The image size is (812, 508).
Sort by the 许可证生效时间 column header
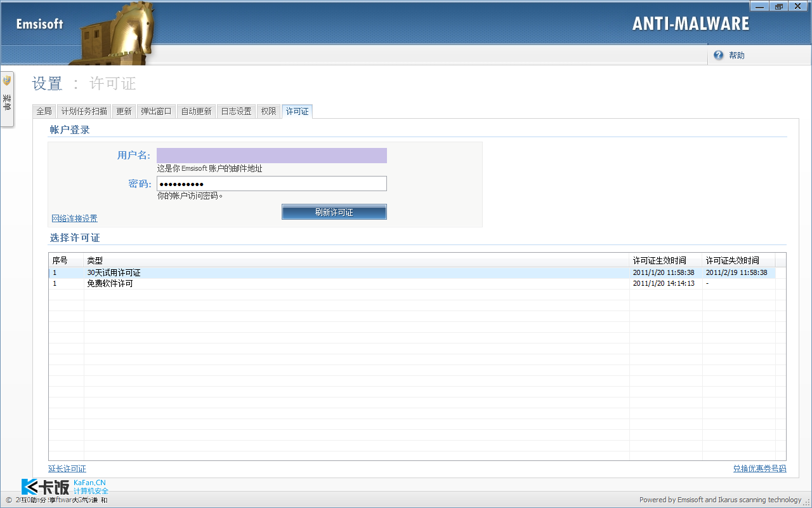pos(665,260)
